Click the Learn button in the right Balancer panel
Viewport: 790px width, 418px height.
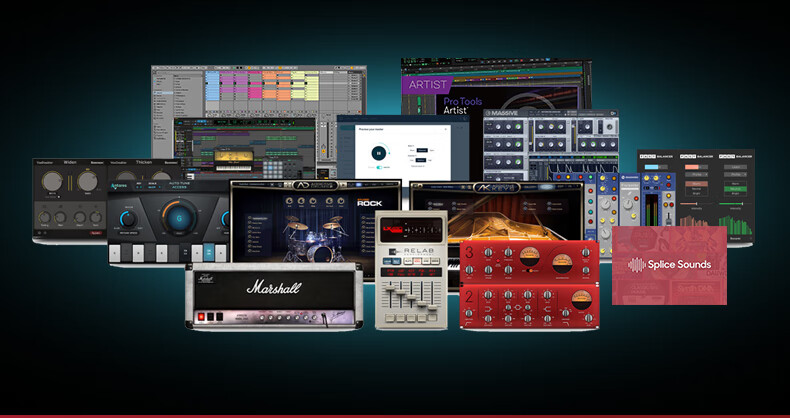click(x=735, y=167)
